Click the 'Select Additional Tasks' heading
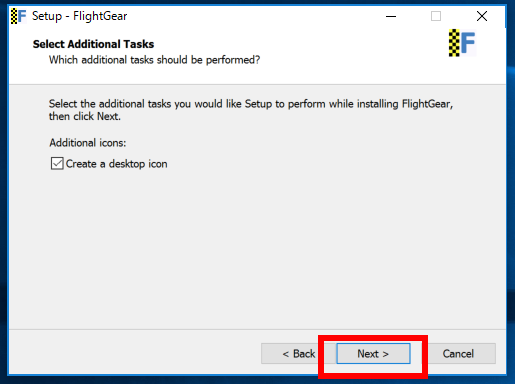The height and width of the screenshot is (384, 515). click(x=93, y=44)
